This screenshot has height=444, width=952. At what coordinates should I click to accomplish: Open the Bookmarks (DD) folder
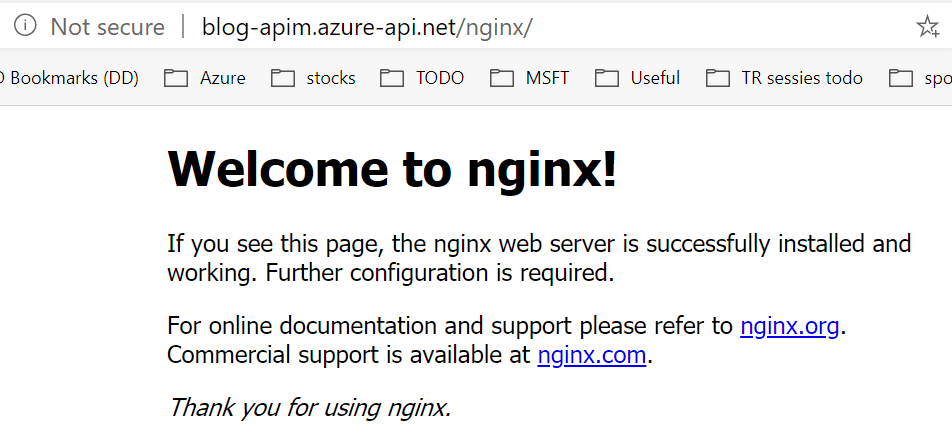point(69,78)
